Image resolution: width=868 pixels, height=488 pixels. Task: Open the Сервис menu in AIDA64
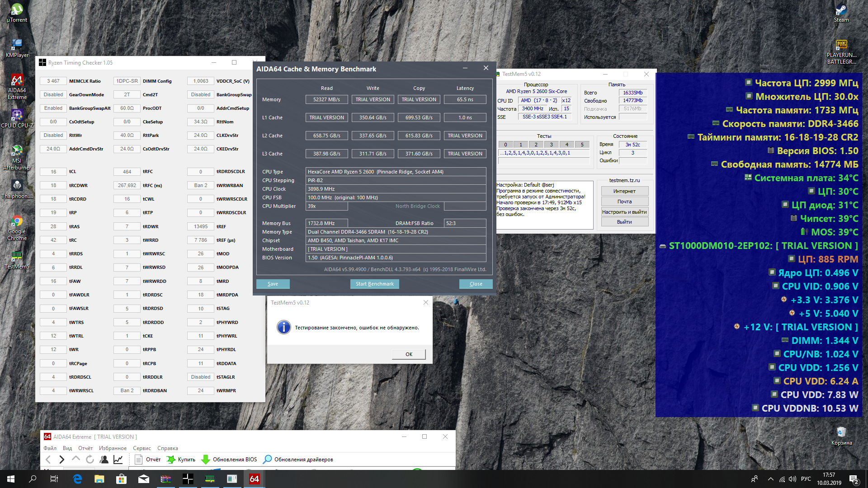pyautogui.click(x=142, y=448)
